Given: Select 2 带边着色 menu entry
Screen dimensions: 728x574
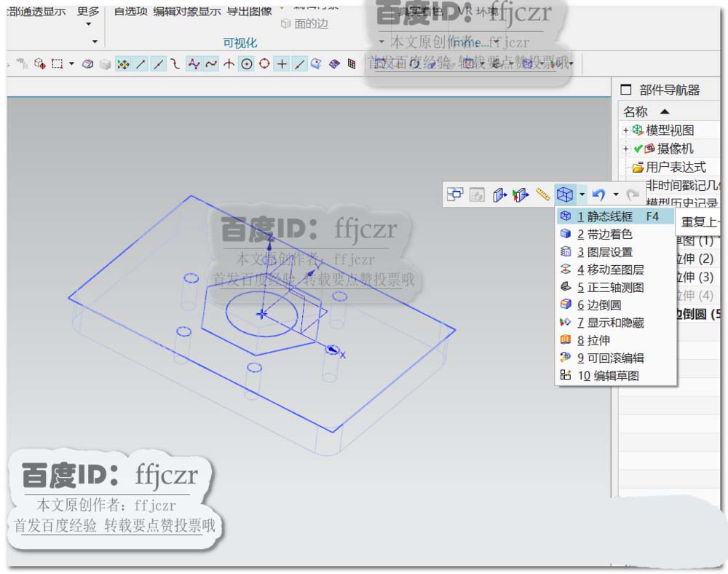Looking at the screenshot, I should pos(615,234).
